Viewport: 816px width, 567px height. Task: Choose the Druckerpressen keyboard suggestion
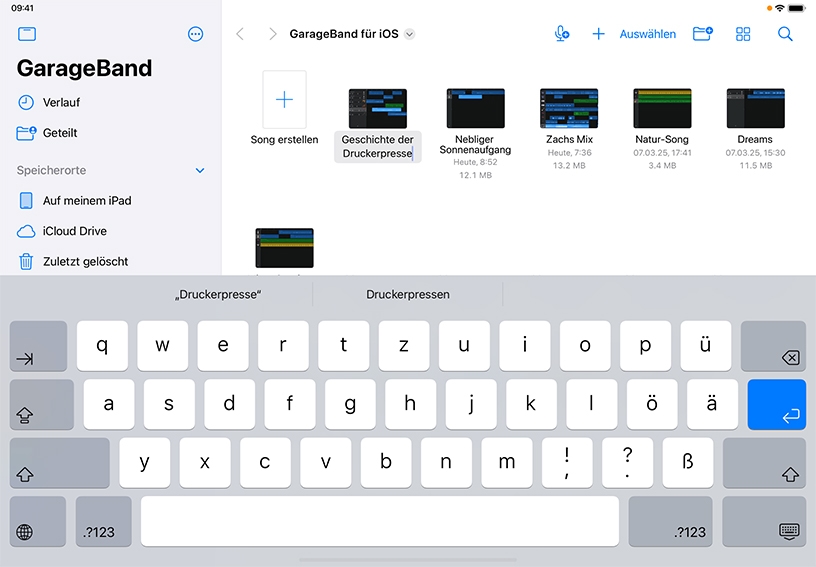407,294
